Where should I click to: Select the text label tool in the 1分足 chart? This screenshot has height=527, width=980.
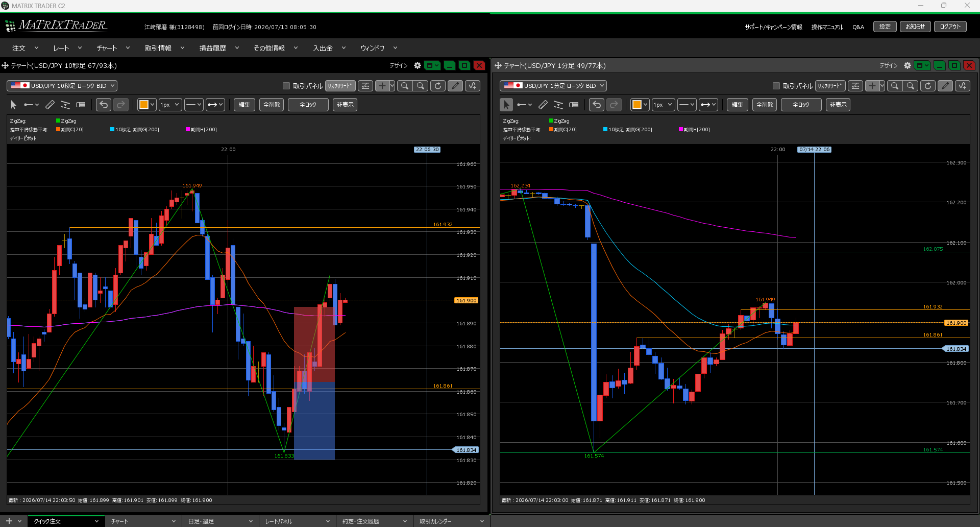[x=574, y=105]
